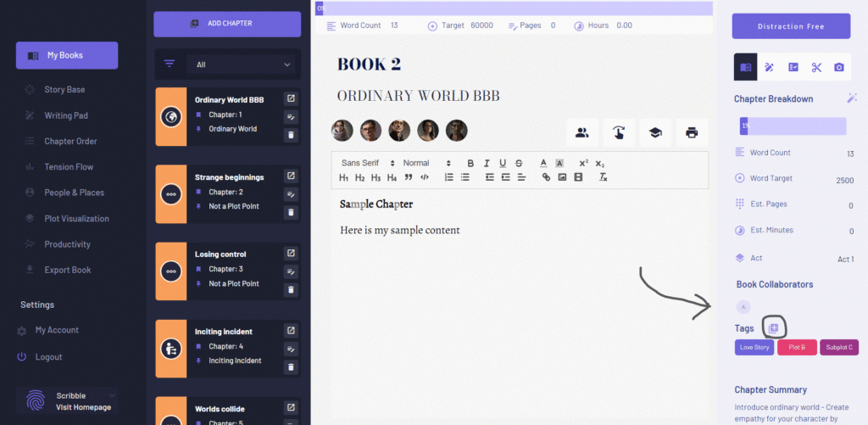
Task: Enable Distraction Free mode
Action: click(791, 26)
